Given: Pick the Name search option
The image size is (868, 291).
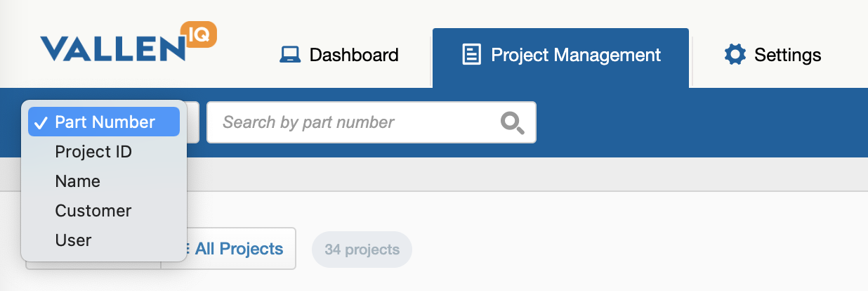Looking at the screenshot, I should coord(78,181).
